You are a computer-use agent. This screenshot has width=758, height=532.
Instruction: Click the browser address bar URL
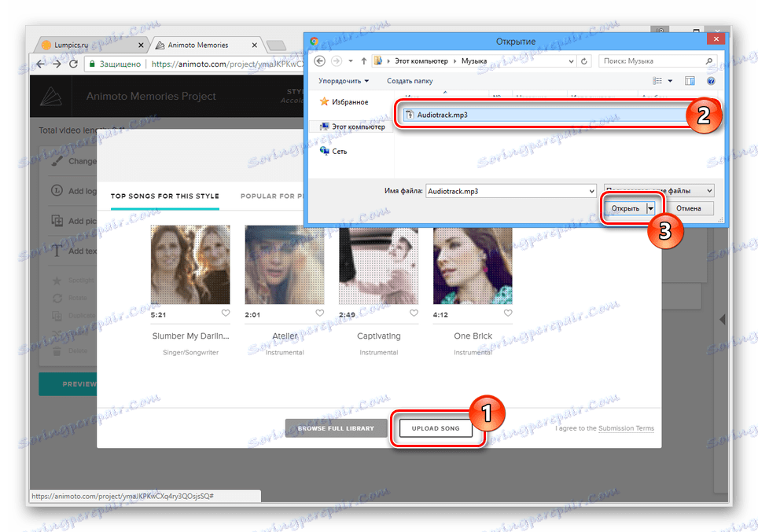coord(227,64)
